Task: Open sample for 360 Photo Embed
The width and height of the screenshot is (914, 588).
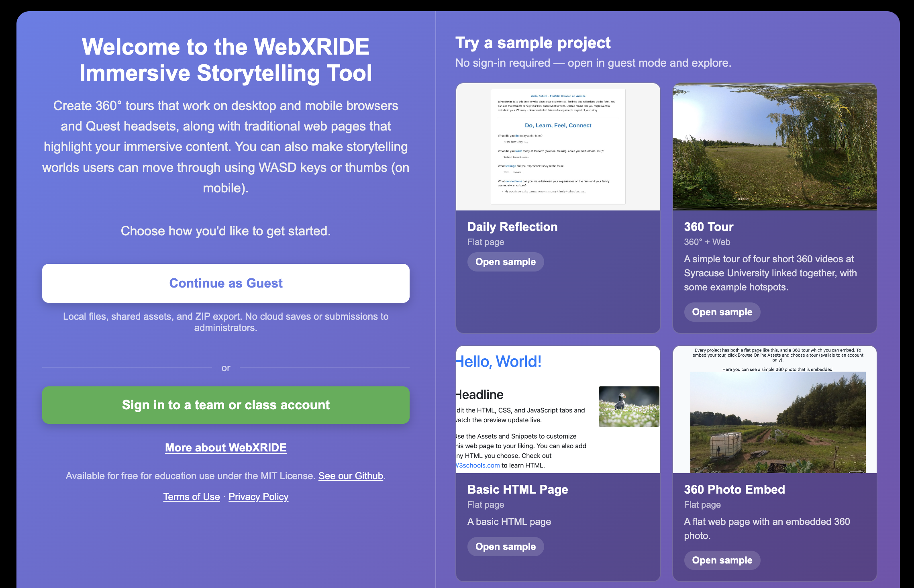Action: click(x=722, y=560)
